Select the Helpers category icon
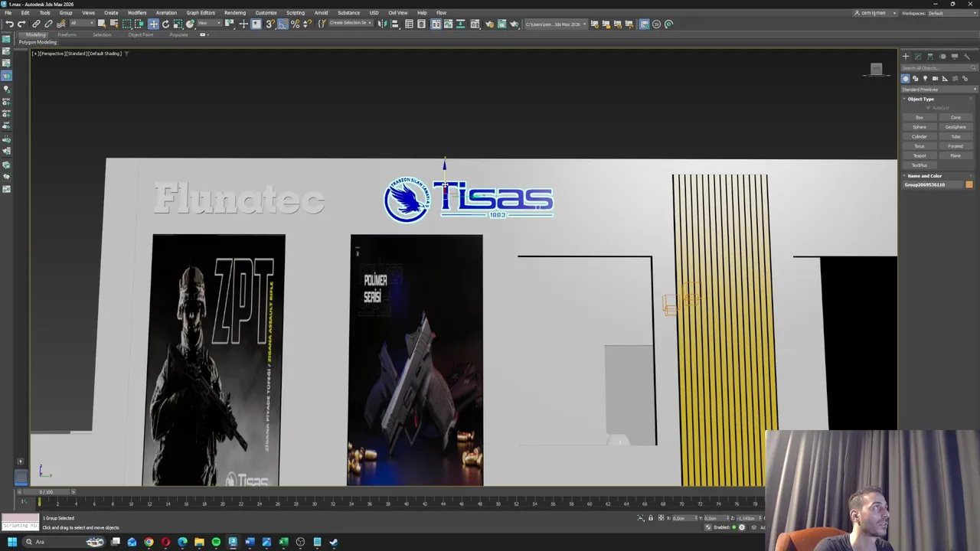980x551 pixels. click(945, 78)
